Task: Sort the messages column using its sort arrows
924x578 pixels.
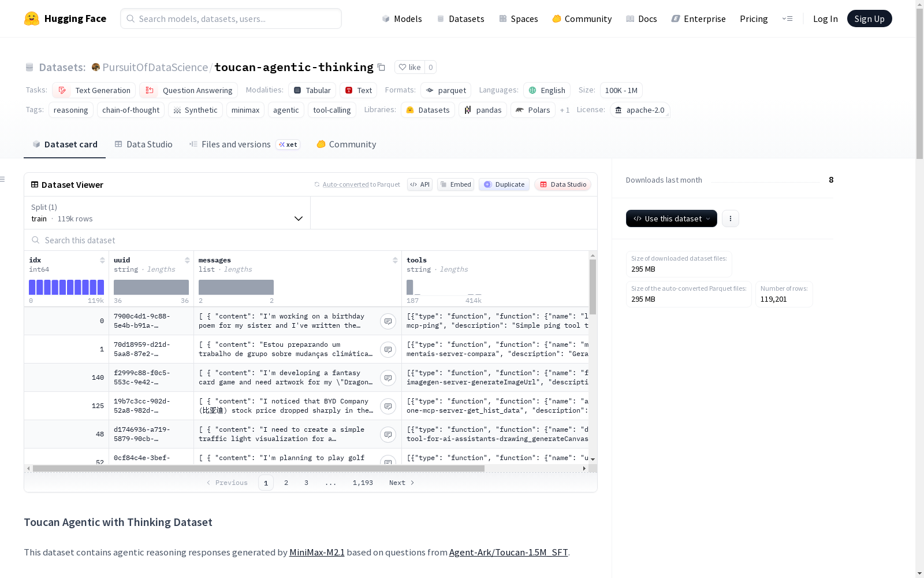Action: pyautogui.click(x=395, y=260)
